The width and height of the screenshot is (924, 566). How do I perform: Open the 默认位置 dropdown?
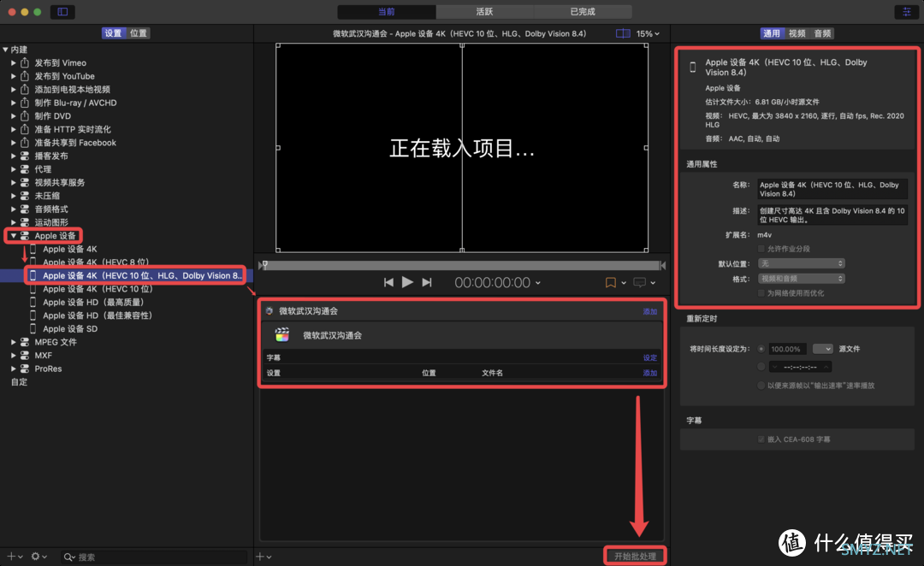pos(802,263)
